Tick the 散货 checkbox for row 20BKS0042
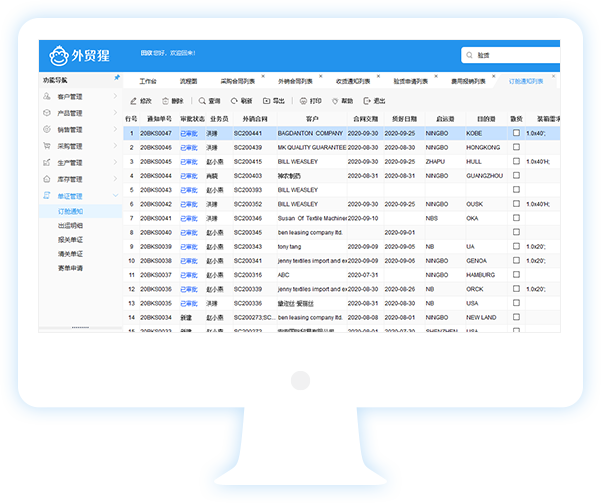 516,204
